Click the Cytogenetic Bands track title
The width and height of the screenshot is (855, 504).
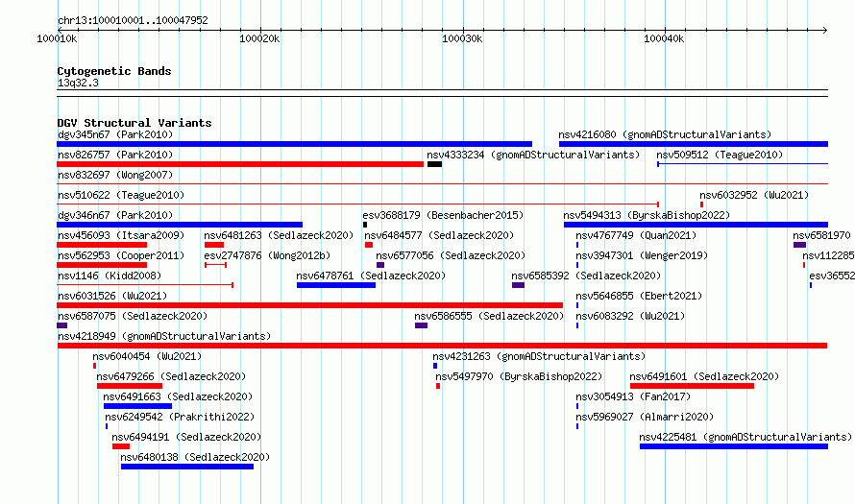pos(114,71)
